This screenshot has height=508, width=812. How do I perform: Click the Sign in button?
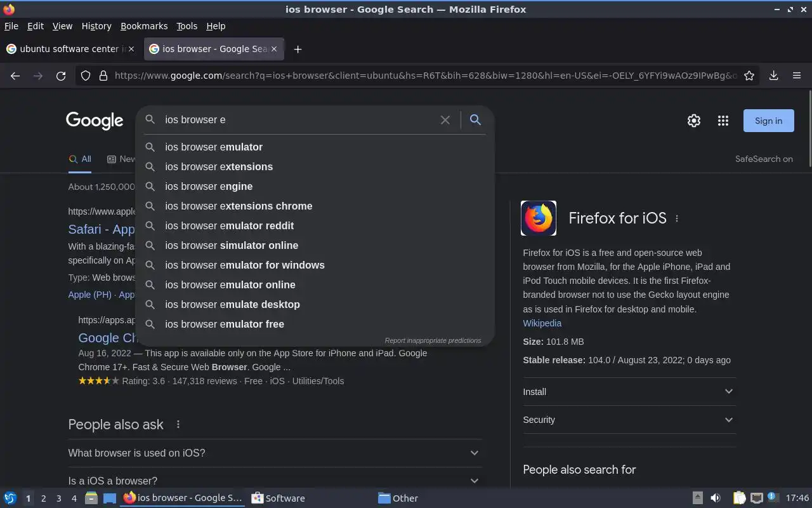coord(768,121)
